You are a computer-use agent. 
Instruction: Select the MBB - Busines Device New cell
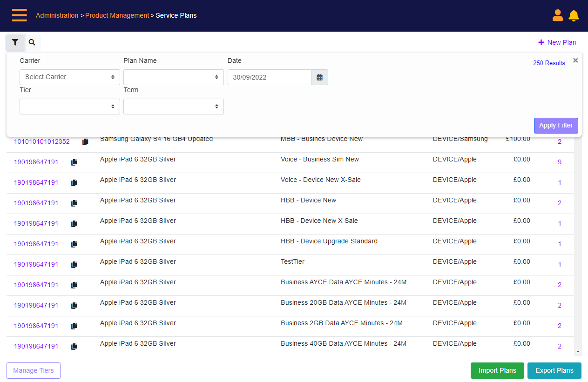[x=322, y=139]
